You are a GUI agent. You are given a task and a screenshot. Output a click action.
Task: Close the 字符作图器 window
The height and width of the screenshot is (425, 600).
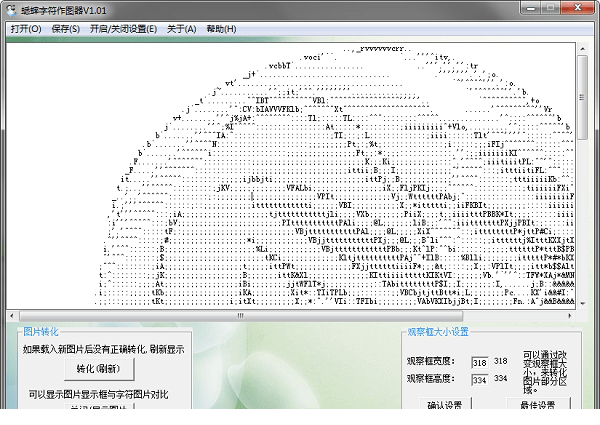click(578, 8)
